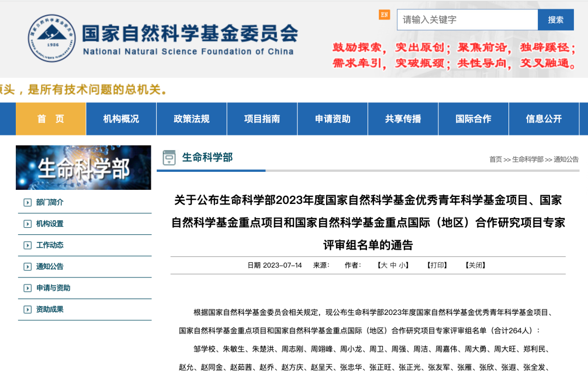
Task: Open the 申请与资助 sidebar link
Action: pos(53,288)
